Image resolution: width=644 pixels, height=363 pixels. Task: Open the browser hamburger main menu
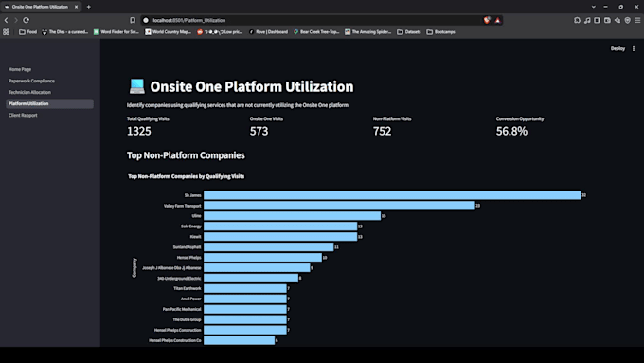tap(637, 20)
